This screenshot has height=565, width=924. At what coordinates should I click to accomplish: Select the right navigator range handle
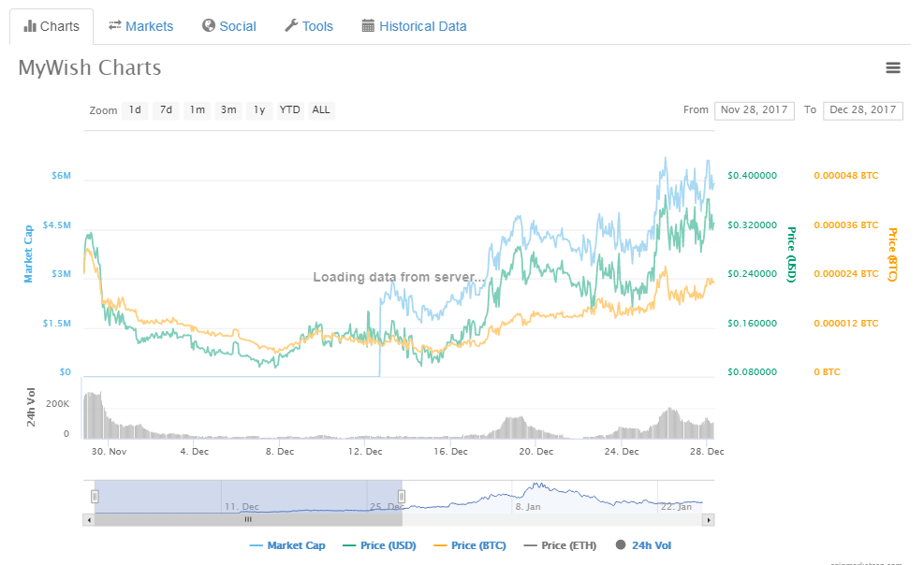[402, 496]
